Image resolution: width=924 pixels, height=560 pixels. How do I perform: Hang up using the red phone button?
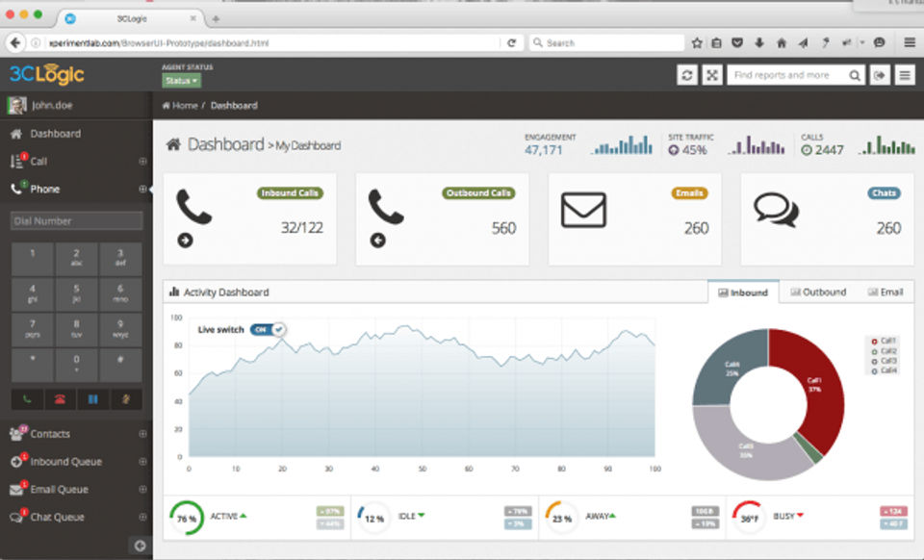pyautogui.click(x=60, y=399)
